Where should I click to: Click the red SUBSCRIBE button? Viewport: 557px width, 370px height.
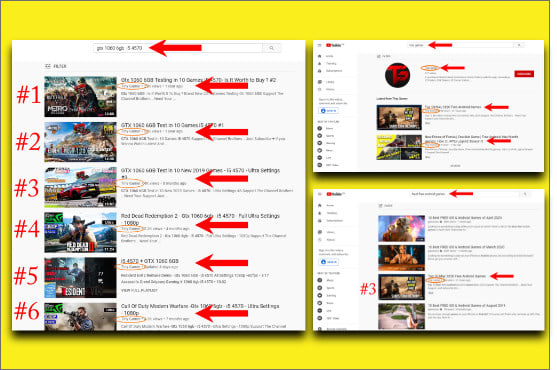[524, 74]
